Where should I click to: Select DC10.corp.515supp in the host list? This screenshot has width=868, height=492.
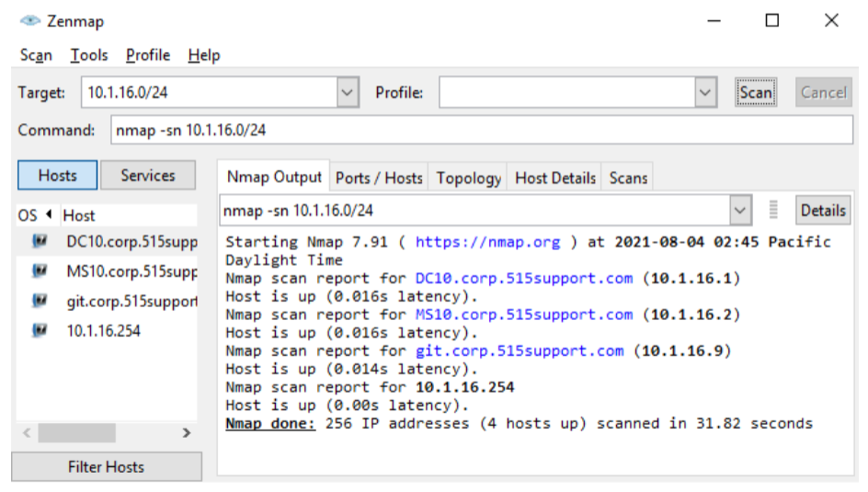pyautogui.click(x=131, y=242)
